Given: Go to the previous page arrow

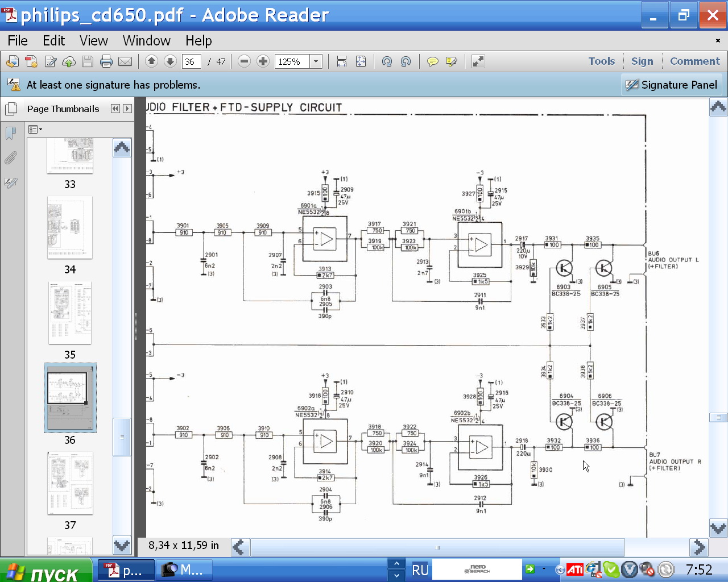Looking at the screenshot, I should click(151, 61).
